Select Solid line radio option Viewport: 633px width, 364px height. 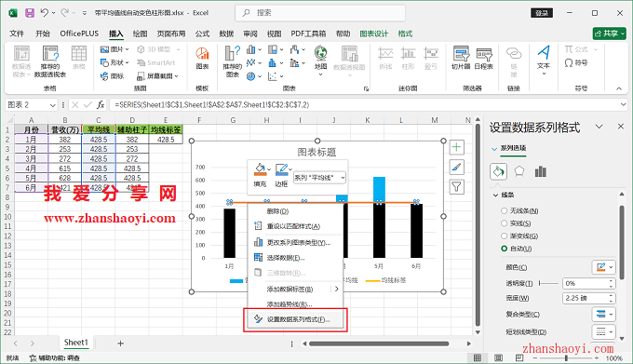point(504,223)
